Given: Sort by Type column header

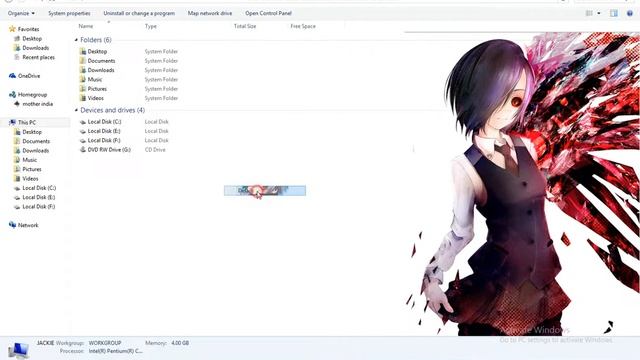Looking at the screenshot, I should click(151, 26).
